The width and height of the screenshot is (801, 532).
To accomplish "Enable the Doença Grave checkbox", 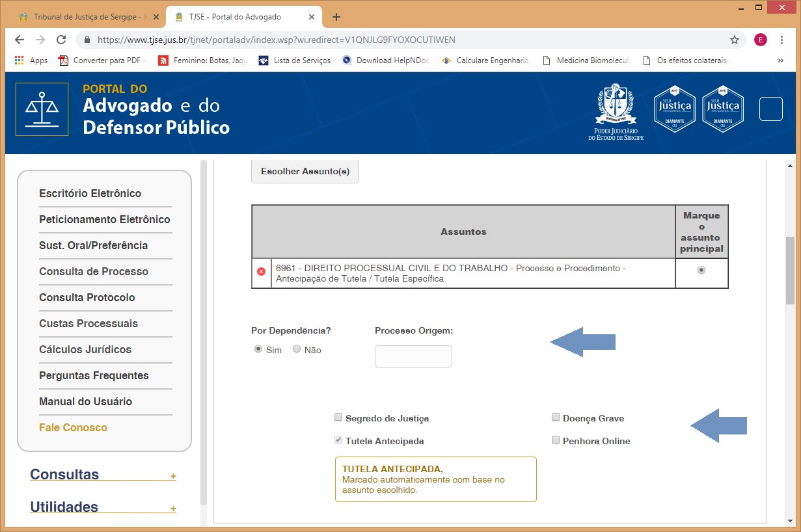I will (x=556, y=418).
